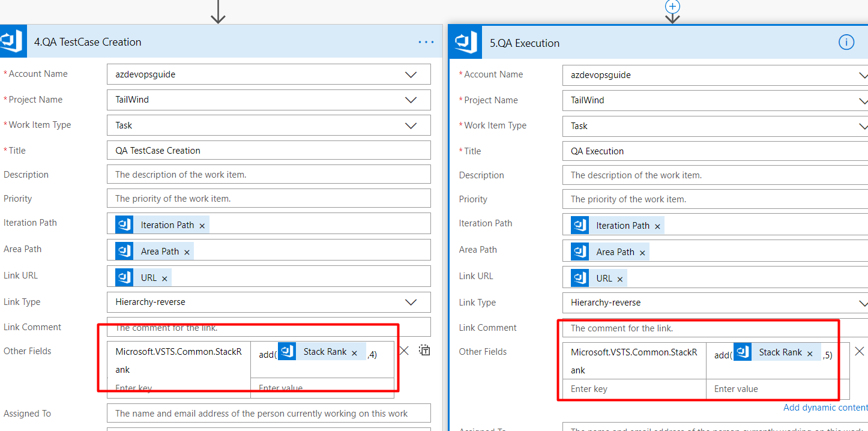Remove Area Path token in 4.QA TestCase Creation
This screenshot has width=868, height=431.
187,252
